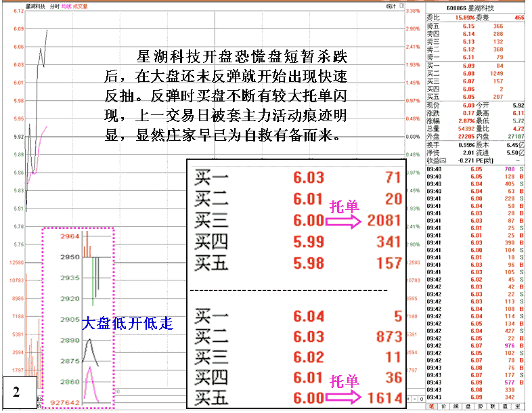Select the 买一 6.09 bid row in quote panel
This screenshot has width=532, height=413.
475,66
